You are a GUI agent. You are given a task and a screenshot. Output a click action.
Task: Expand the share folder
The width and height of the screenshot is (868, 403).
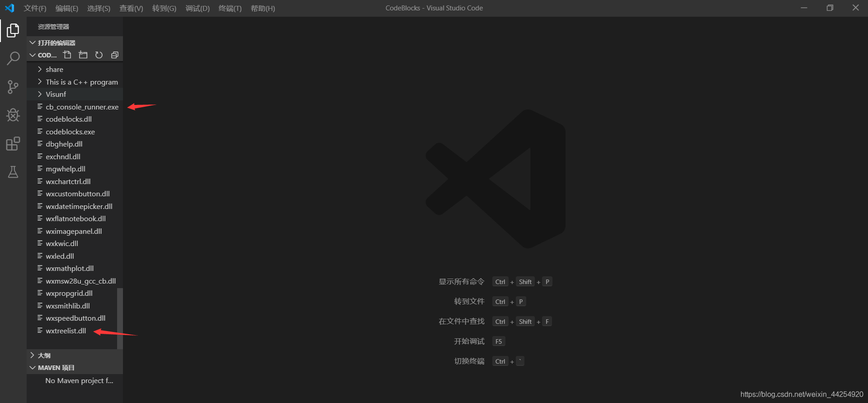75,69
